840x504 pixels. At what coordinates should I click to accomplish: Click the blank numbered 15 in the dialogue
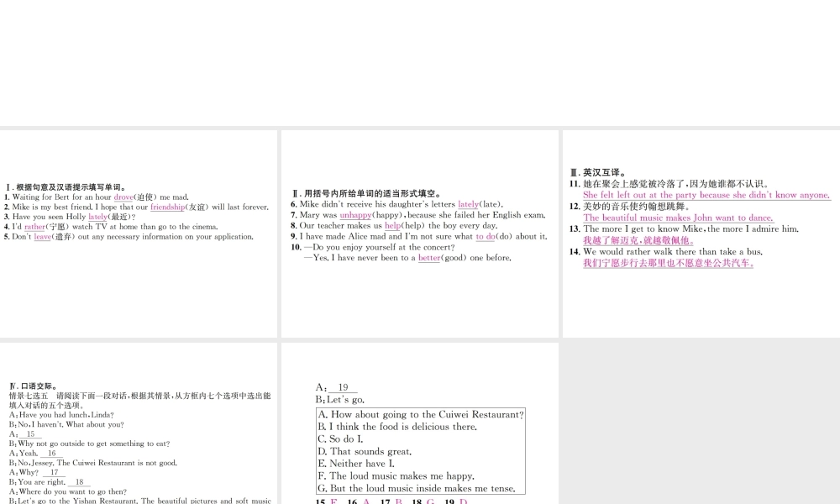click(30, 434)
